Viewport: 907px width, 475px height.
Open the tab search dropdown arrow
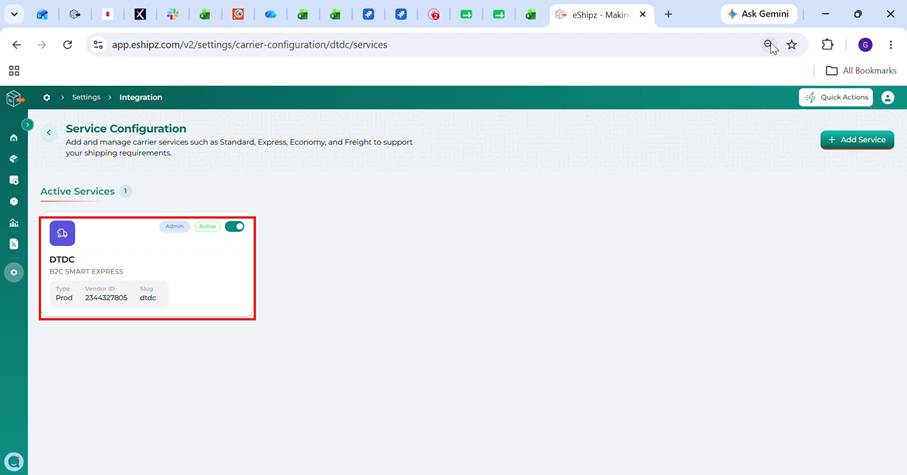pyautogui.click(x=14, y=14)
